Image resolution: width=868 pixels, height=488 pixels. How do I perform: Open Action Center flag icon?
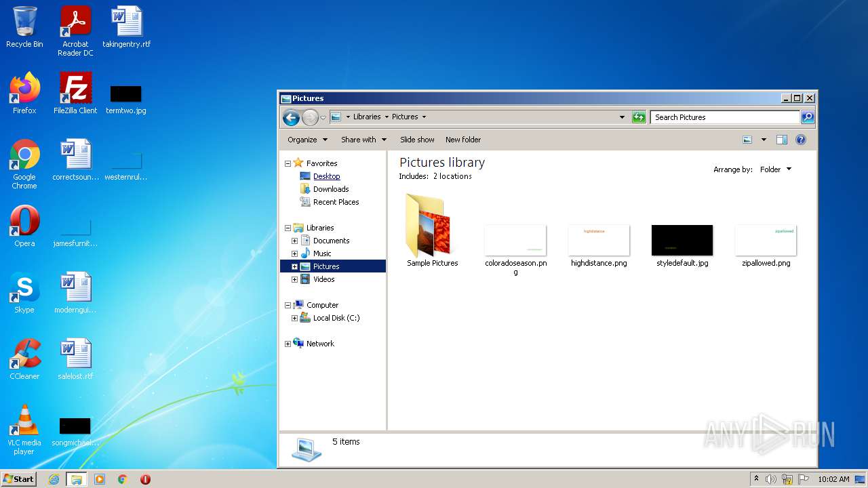click(x=804, y=479)
